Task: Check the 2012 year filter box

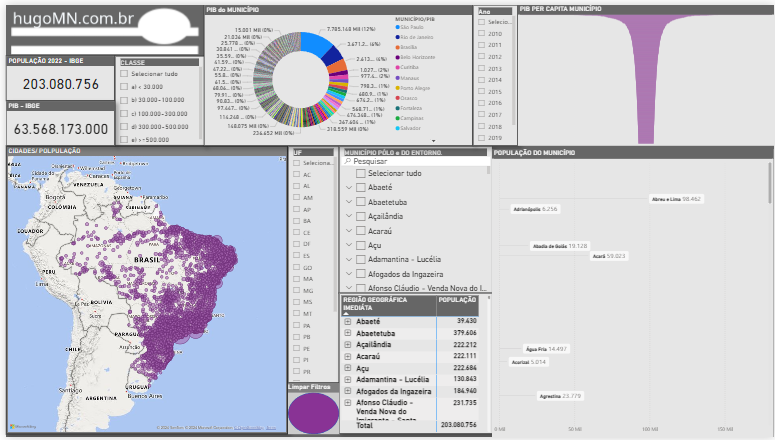Action: (482, 57)
